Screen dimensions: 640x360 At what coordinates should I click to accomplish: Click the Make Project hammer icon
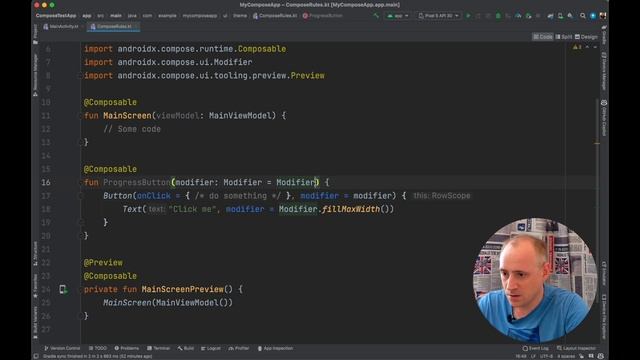[376, 16]
